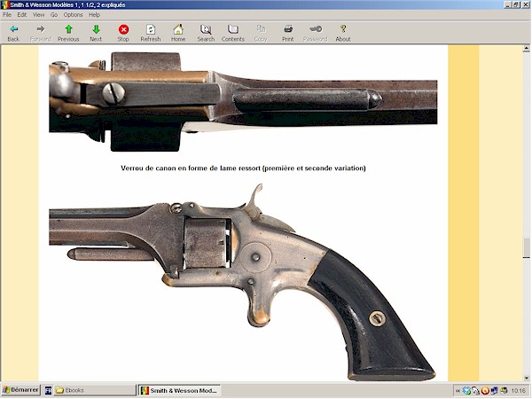532x399 pixels.
Task: Open the Go menu
Action: [x=54, y=14]
